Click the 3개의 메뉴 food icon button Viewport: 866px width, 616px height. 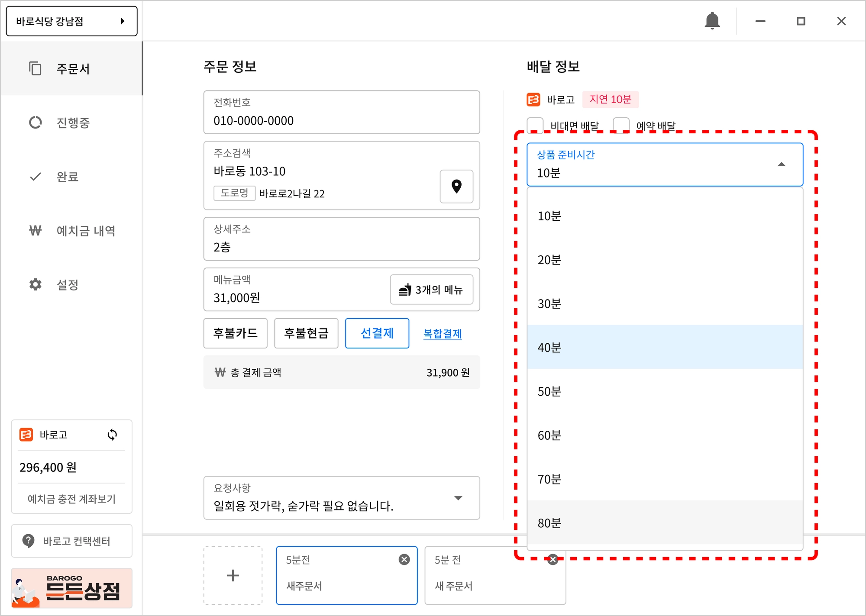tap(431, 290)
